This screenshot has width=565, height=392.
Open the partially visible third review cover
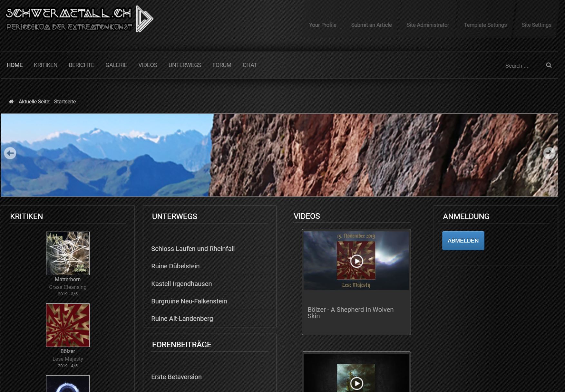(x=68, y=384)
